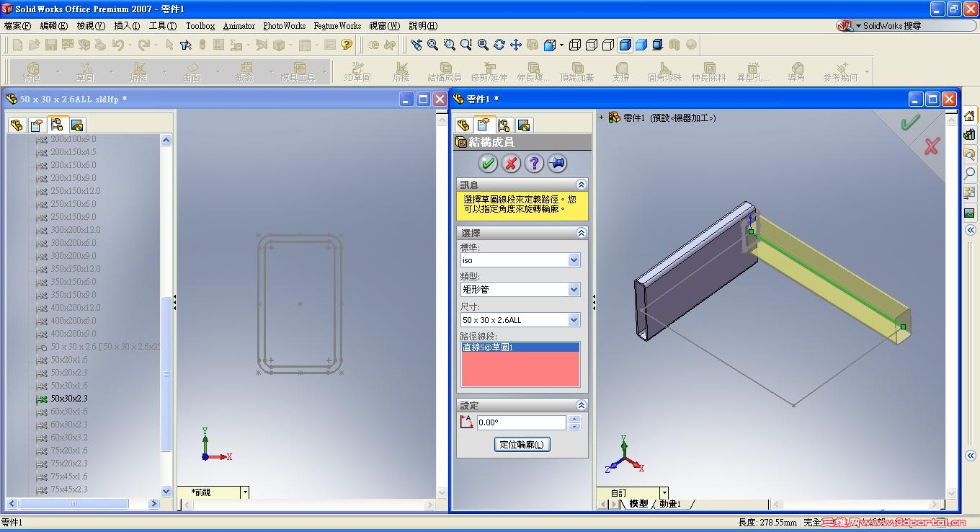980x532 pixels.
Task: Open the 自訂 view dropdown in 零件1 window
Action: (x=664, y=493)
